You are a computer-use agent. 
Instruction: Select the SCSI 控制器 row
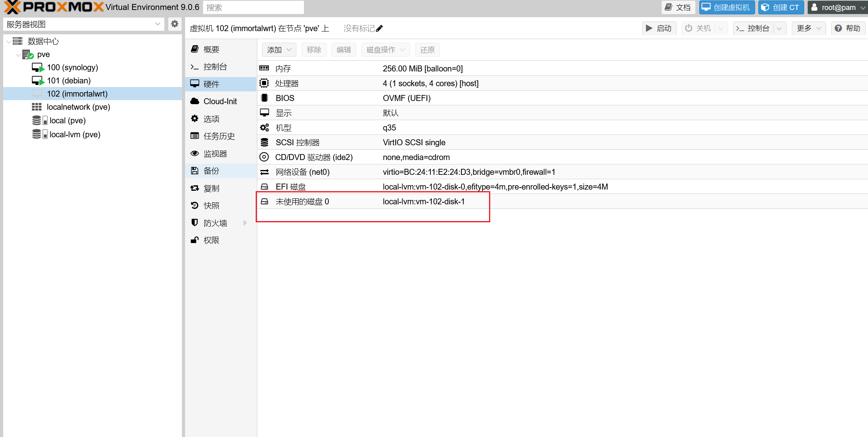[x=562, y=142]
